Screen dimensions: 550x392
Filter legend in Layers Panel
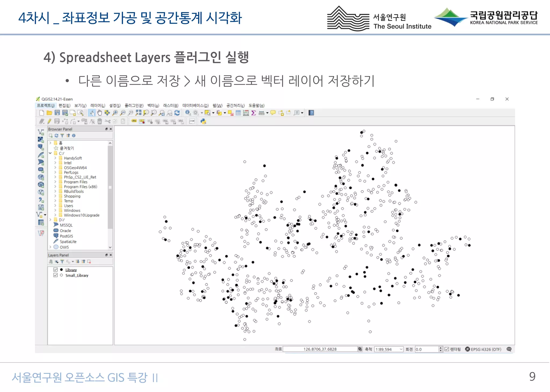62,261
